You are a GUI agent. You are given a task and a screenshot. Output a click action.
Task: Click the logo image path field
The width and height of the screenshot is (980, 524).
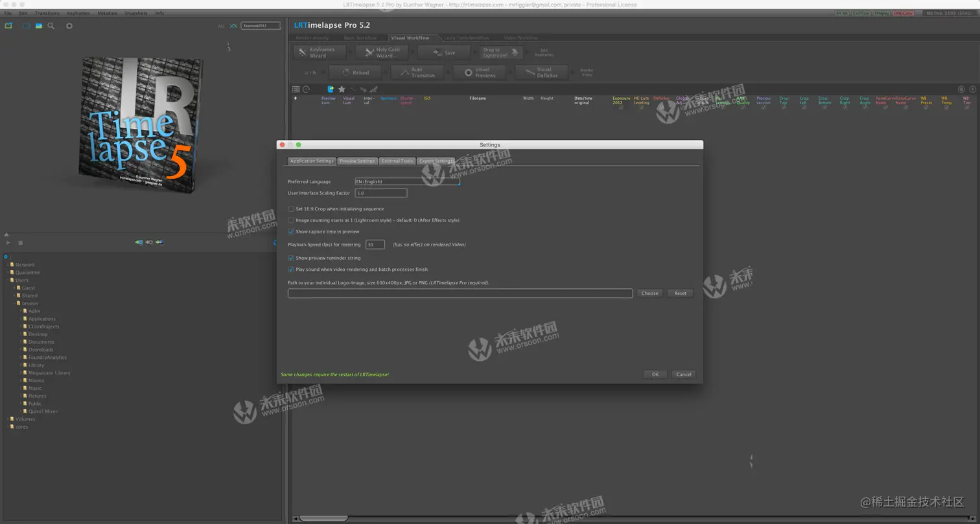tap(460, 293)
